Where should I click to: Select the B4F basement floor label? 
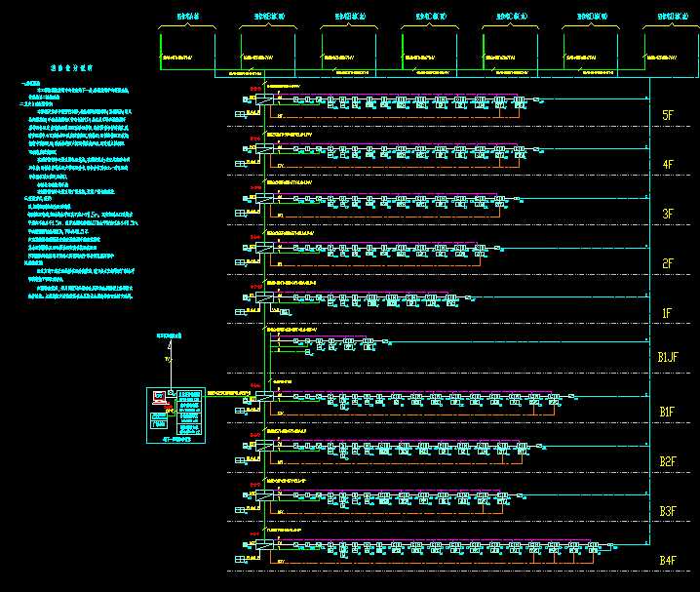coord(668,560)
